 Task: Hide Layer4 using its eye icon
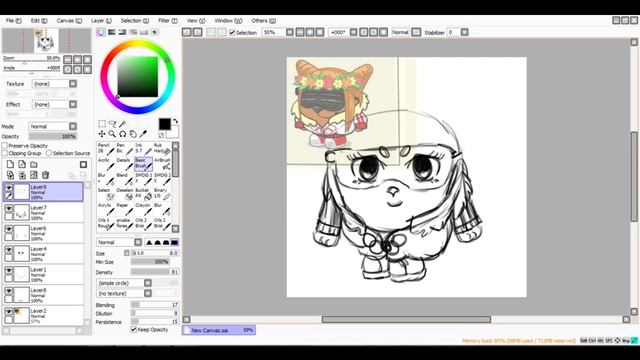tap(9, 250)
